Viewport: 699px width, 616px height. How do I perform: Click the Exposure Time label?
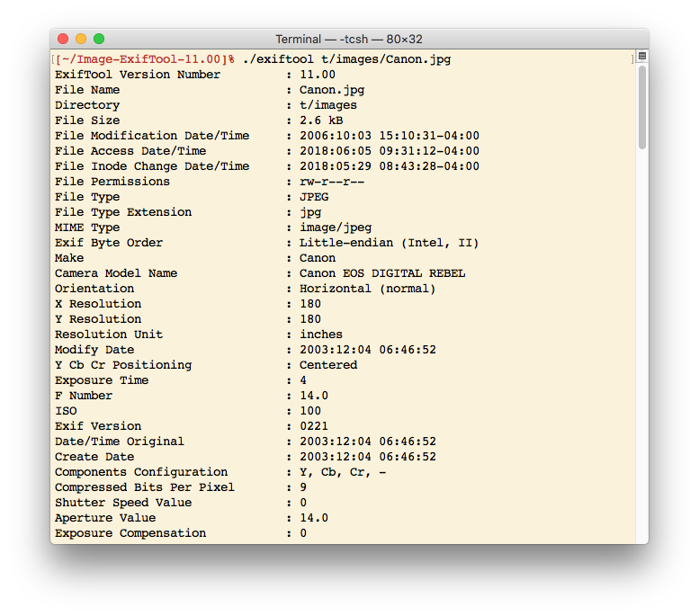click(x=102, y=380)
